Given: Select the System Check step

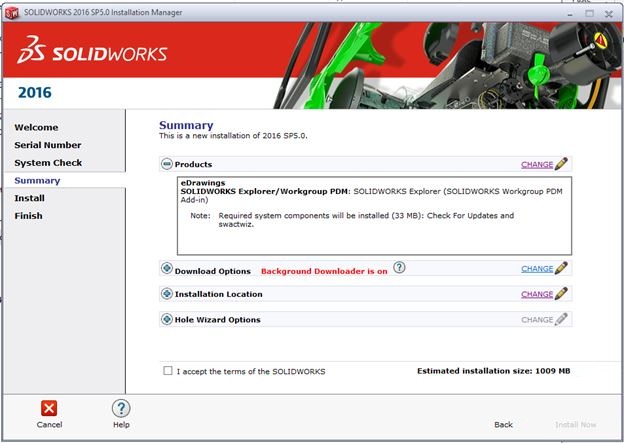Looking at the screenshot, I should [48, 163].
